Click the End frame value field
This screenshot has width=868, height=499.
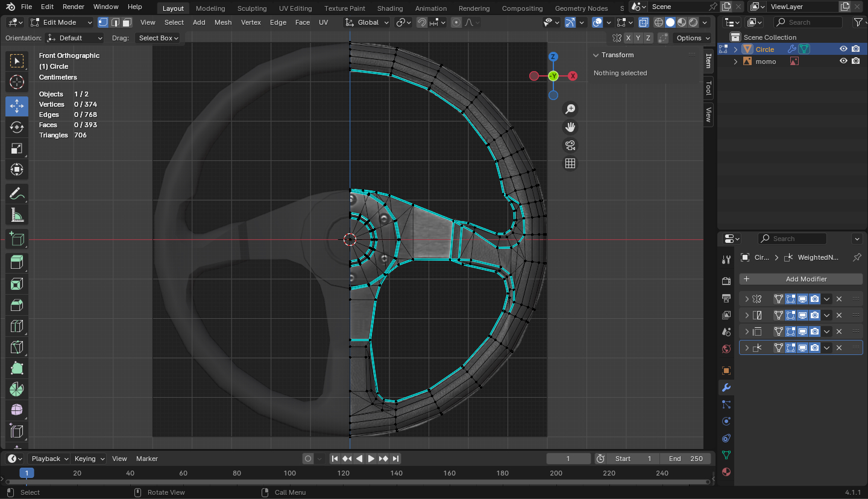coord(685,459)
